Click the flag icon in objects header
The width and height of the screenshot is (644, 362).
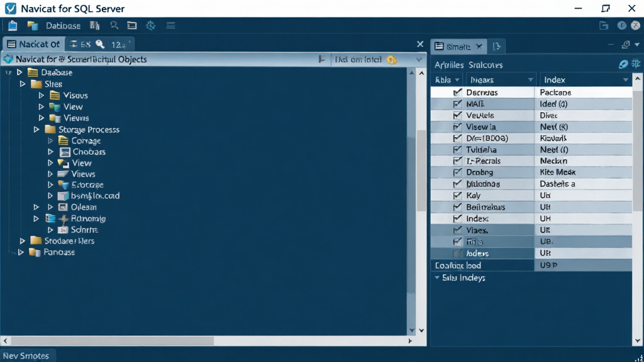click(x=321, y=60)
